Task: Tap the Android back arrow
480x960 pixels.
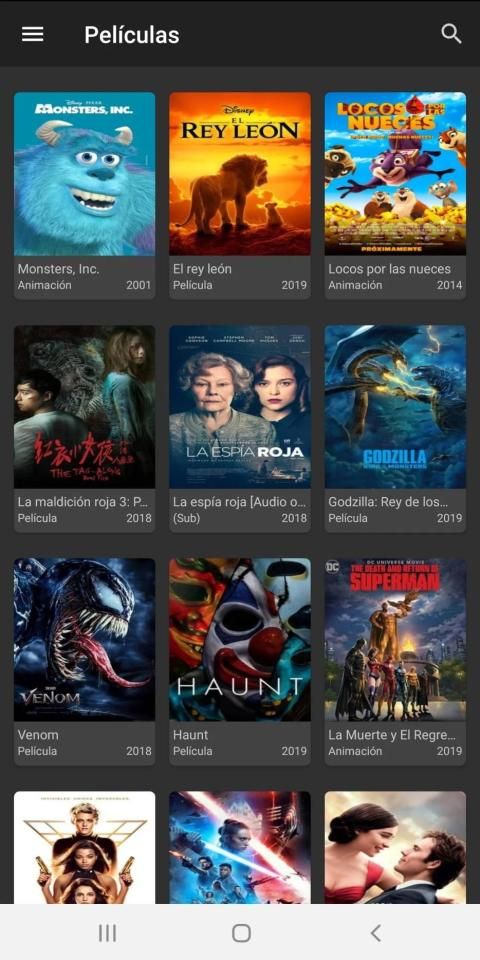Action: tap(375, 933)
